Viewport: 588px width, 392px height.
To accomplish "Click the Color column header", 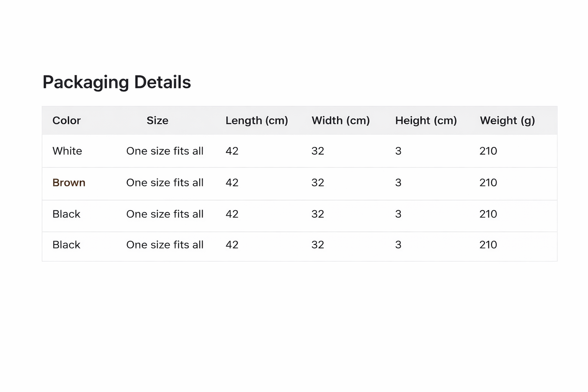I will point(67,121).
